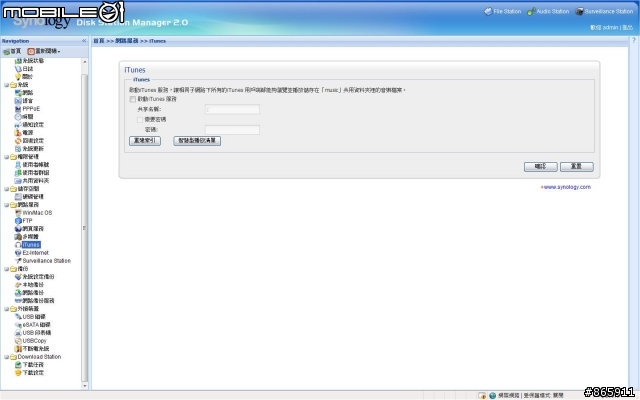The image size is (640, 400).
Task: Open the FTP service item
Action: [24, 220]
